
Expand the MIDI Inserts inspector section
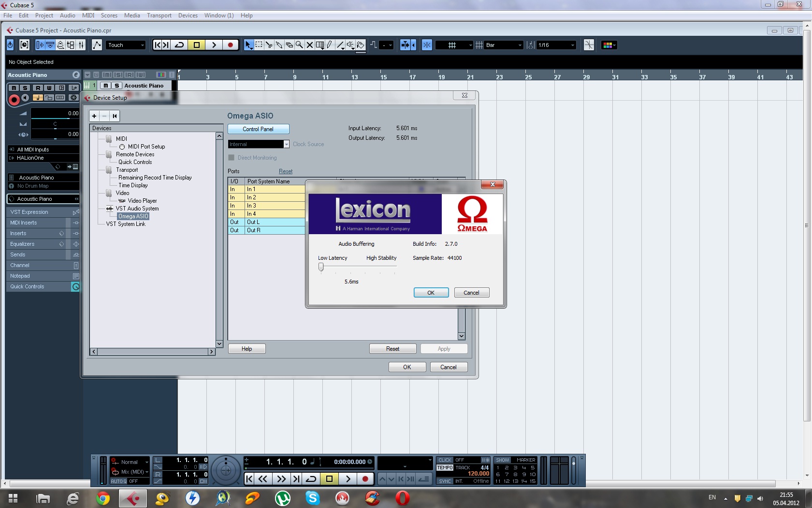43,223
